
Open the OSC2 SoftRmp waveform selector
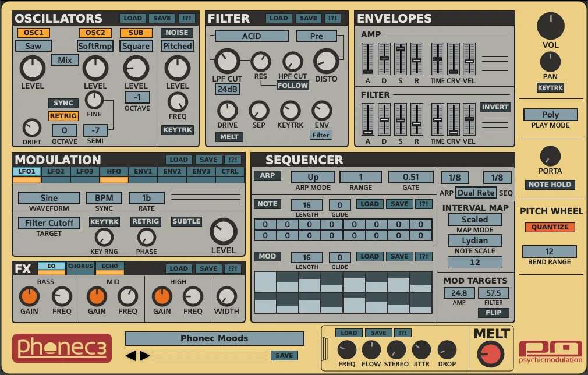coord(95,46)
